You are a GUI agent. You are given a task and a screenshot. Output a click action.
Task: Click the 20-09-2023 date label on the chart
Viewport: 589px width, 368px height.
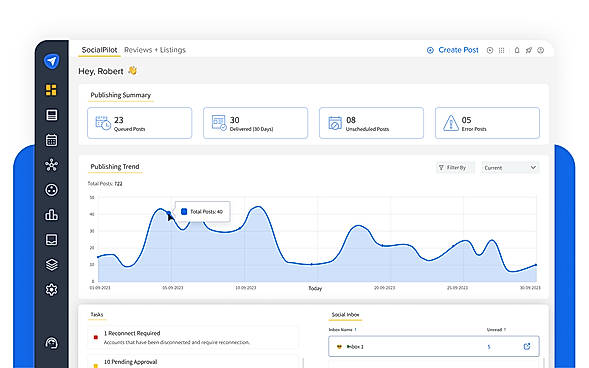[385, 288]
